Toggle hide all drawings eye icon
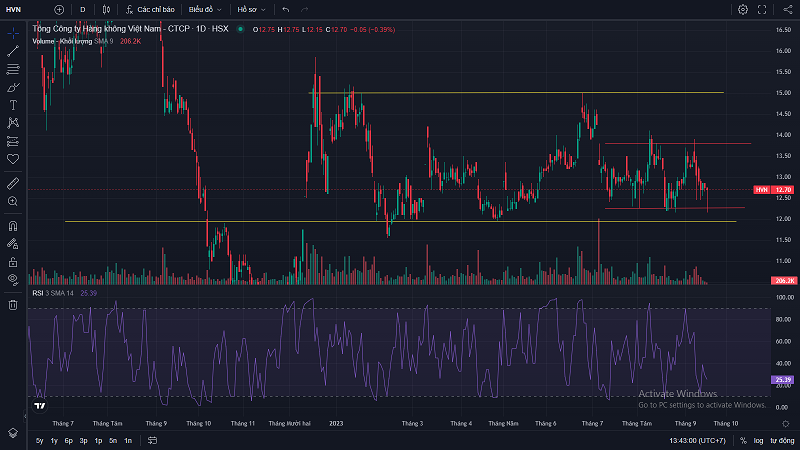Image resolution: width=800 pixels, height=450 pixels. [x=13, y=279]
